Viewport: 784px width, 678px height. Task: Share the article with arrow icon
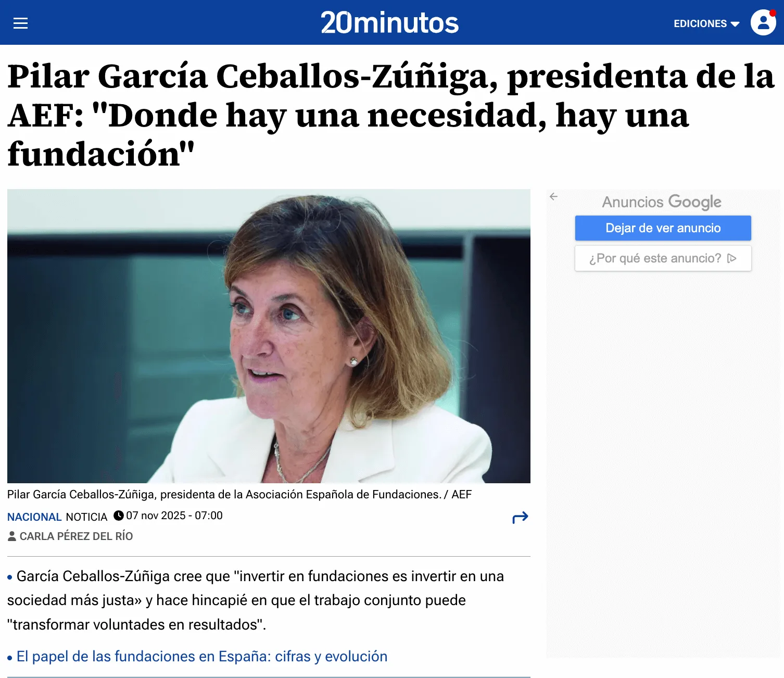coord(520,517)
